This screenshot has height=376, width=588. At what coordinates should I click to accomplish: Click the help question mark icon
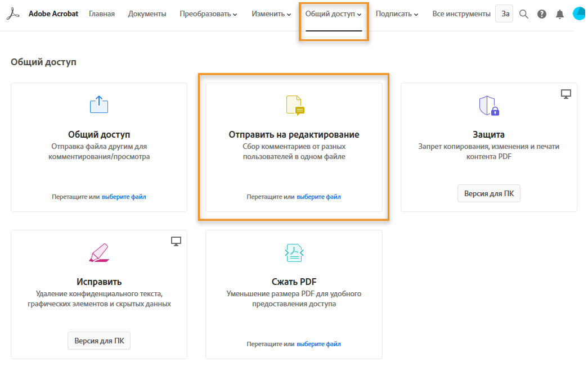pos(542,14)
